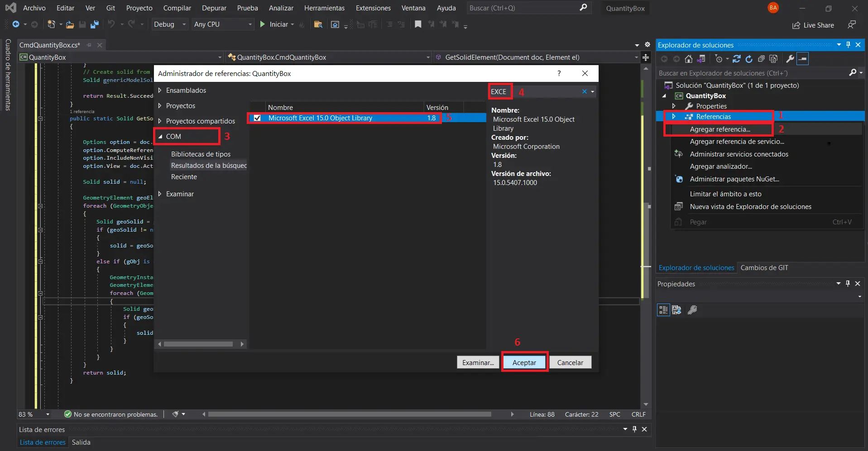Viewport: 868px width, 451px height.
Task: Click the feedback icon beside Live Share
Action: (x=852, y=24)
